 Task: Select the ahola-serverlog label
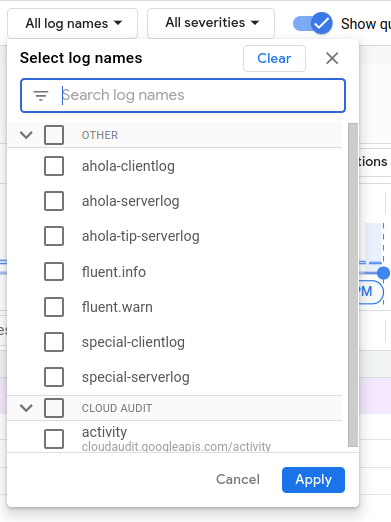pos(131,201)
